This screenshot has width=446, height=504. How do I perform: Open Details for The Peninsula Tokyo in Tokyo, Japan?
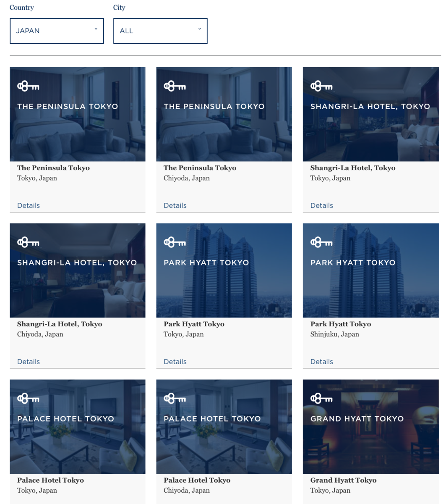point(29,205)
